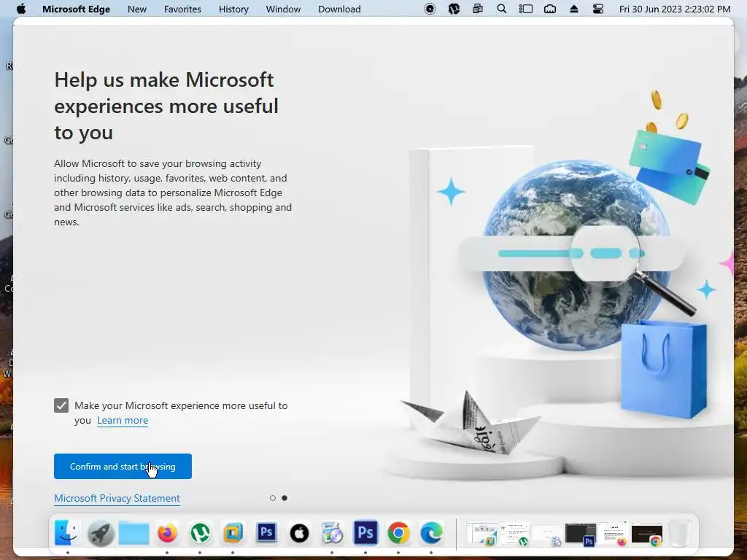
Task: Open Finder from the dock
Action: 68,533
